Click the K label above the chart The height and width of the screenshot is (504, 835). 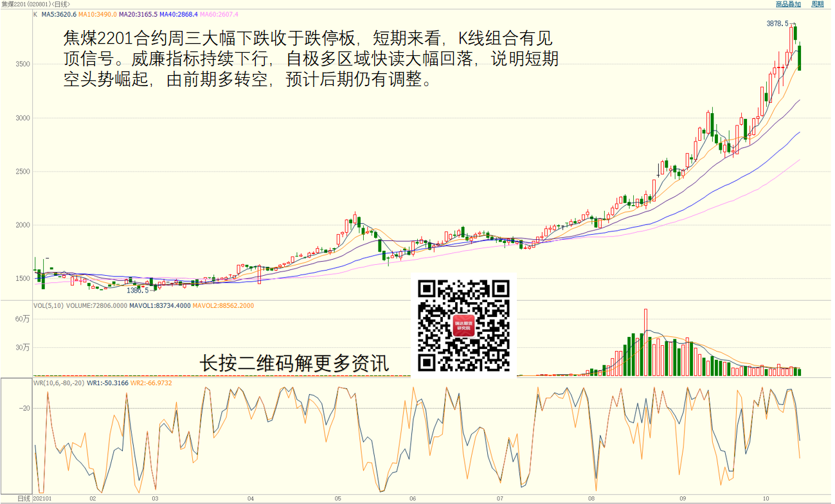[x=35, y=14]
